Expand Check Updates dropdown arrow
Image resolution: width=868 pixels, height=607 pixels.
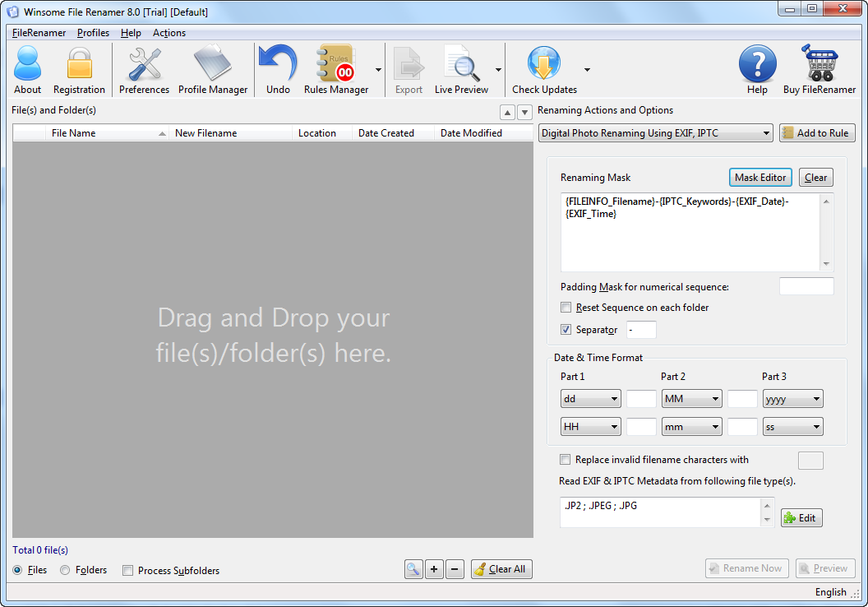pyautogui.click(x=587, y=70)
